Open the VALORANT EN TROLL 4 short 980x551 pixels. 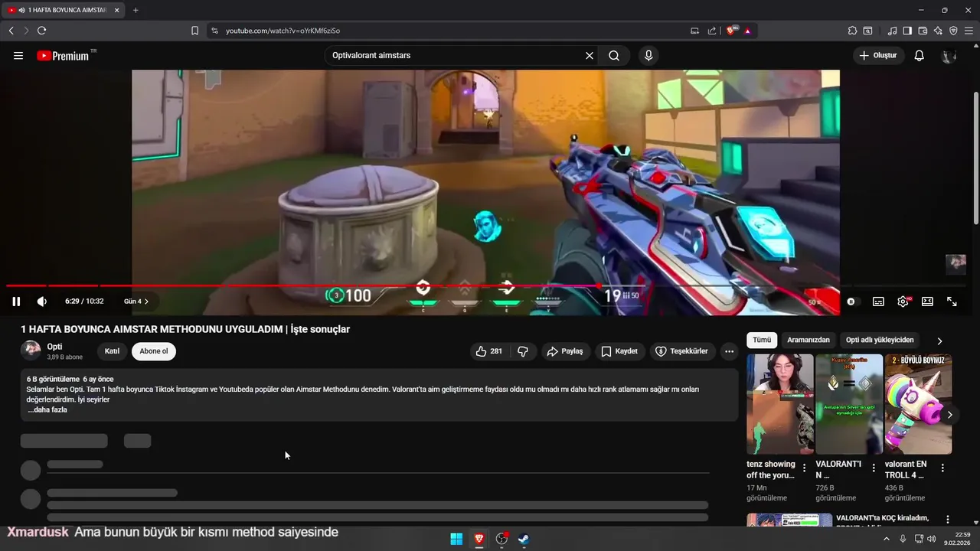pos(918,404)
